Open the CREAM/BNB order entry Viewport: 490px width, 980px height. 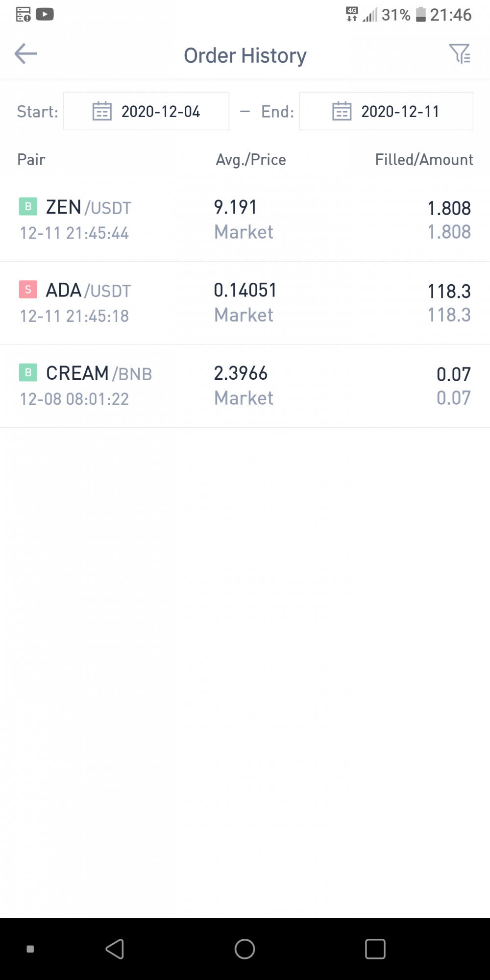click(x=245, y=386)
